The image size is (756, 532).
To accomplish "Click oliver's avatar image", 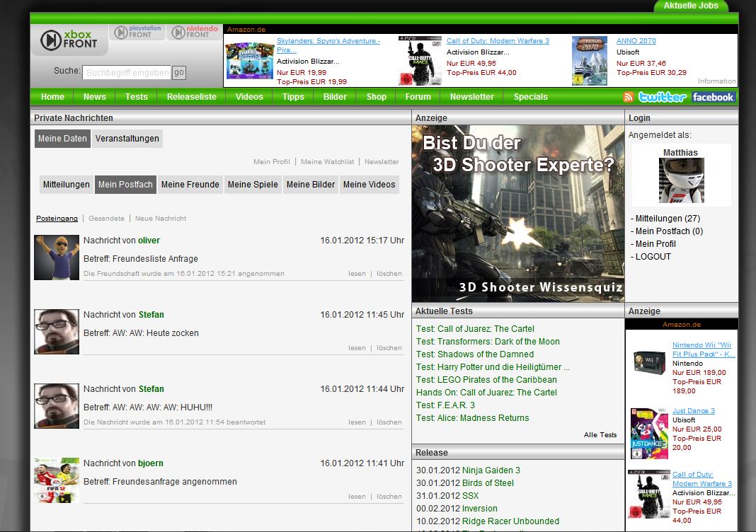I will (57, 258).
